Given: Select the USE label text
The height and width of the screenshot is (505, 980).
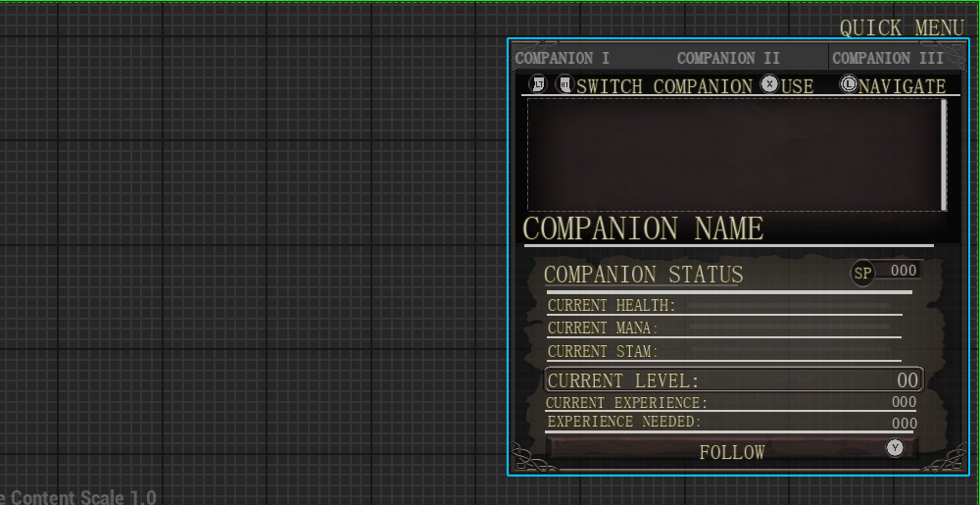Looking at the screenshot, I should [798, 86].
